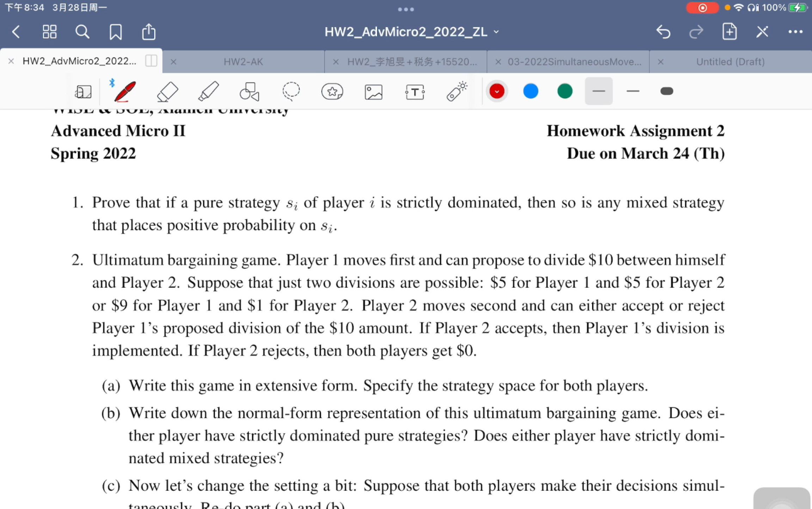This screenshot has height=509, width=812.
Task: Tap the Wi-Fi status icon
Action: pos(739,7)
